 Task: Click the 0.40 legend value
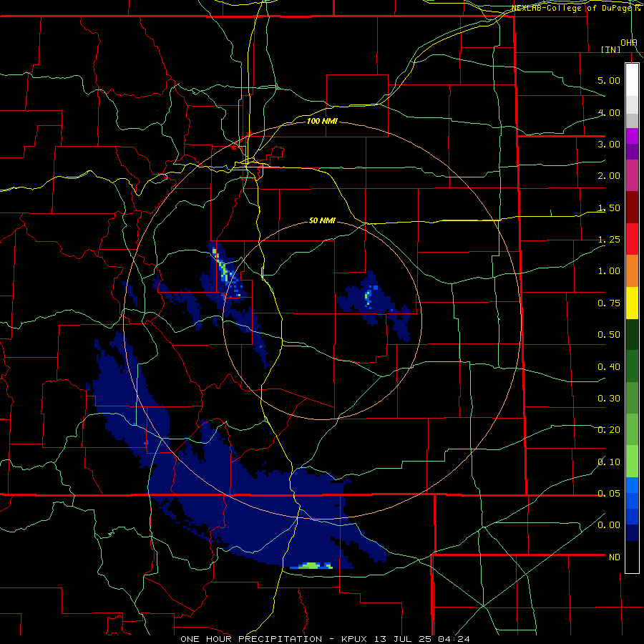tap(609, 367)
